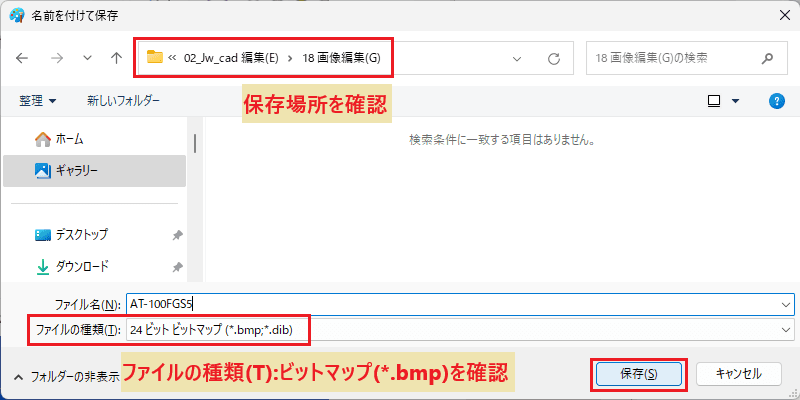The height and width of the screenshot is (400, 800).
Task: Refresh the 18 画像編集(G) folder view
Action: [554, 59]
